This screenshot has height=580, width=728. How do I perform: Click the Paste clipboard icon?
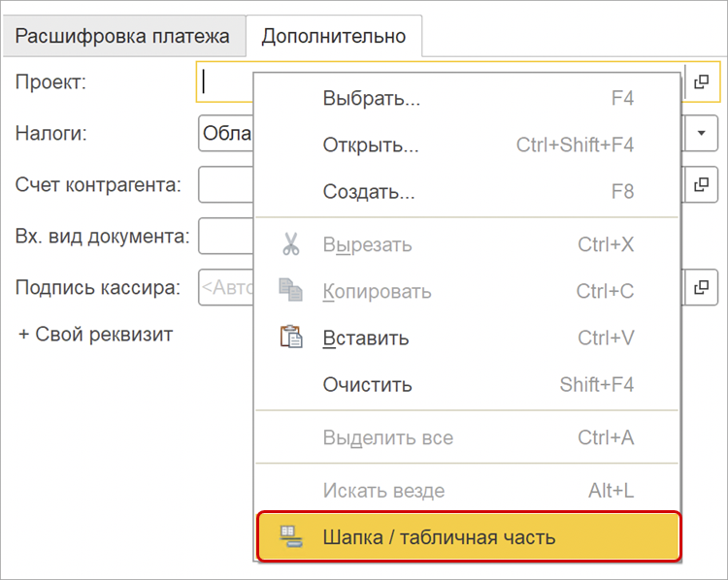[291, 338]
